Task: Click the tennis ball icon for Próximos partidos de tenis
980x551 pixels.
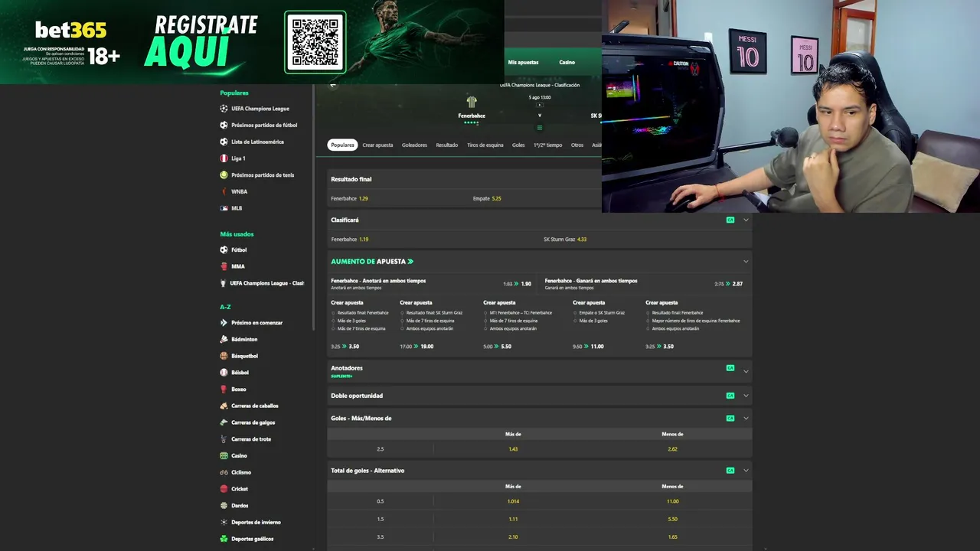Action: click(224, 175)
